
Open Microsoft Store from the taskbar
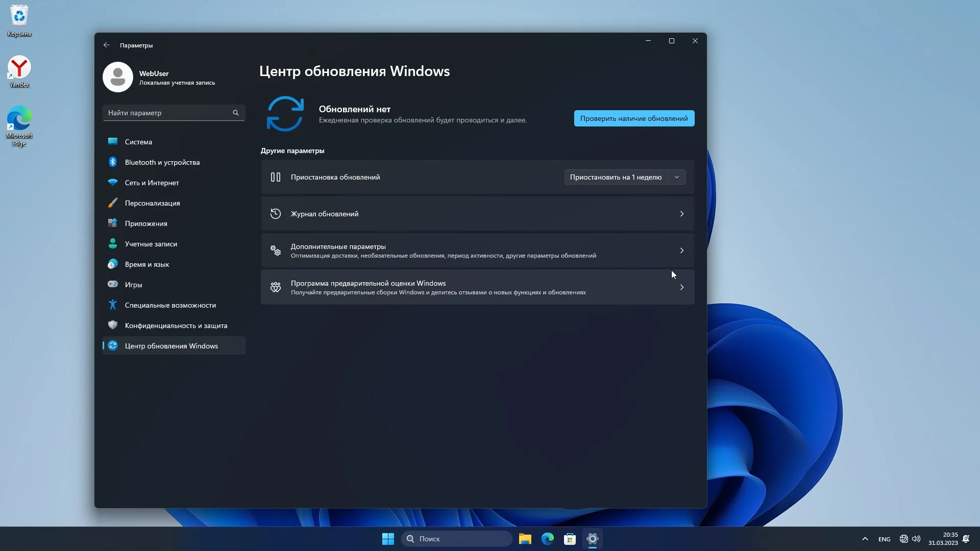[570, 539]
